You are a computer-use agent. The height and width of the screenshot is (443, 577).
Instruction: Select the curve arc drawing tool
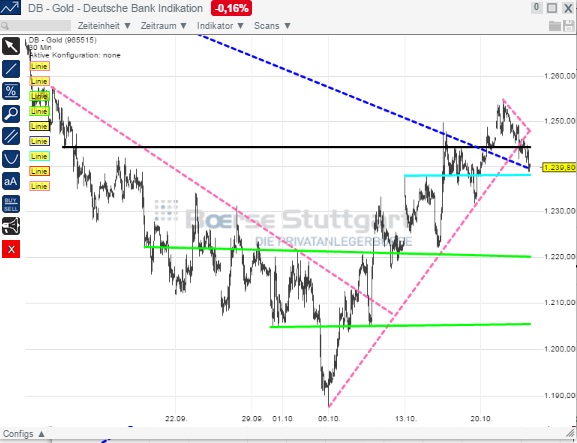click(x=11, y=159)
